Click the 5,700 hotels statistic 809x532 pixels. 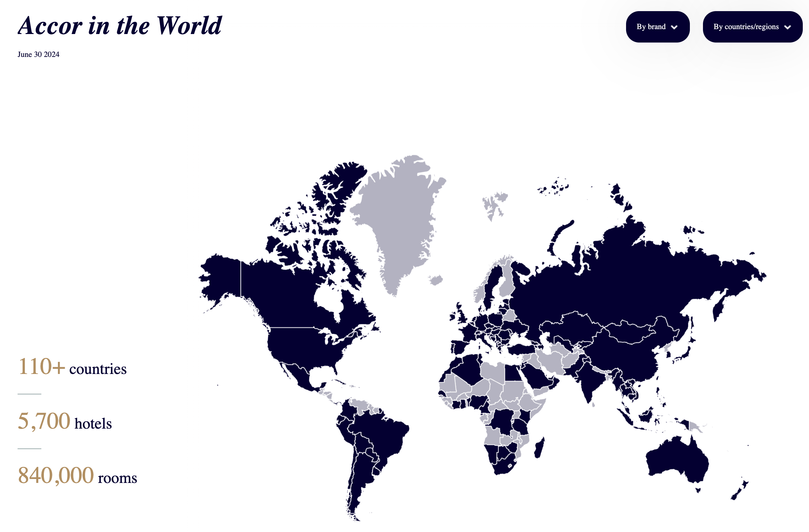[64, 421]
